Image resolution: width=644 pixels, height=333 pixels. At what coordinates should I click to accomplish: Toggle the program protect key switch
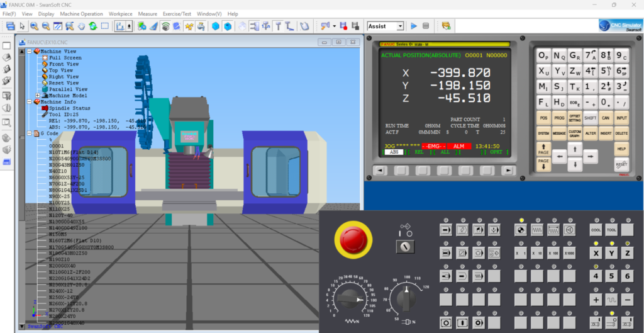(x=406, y=246)
